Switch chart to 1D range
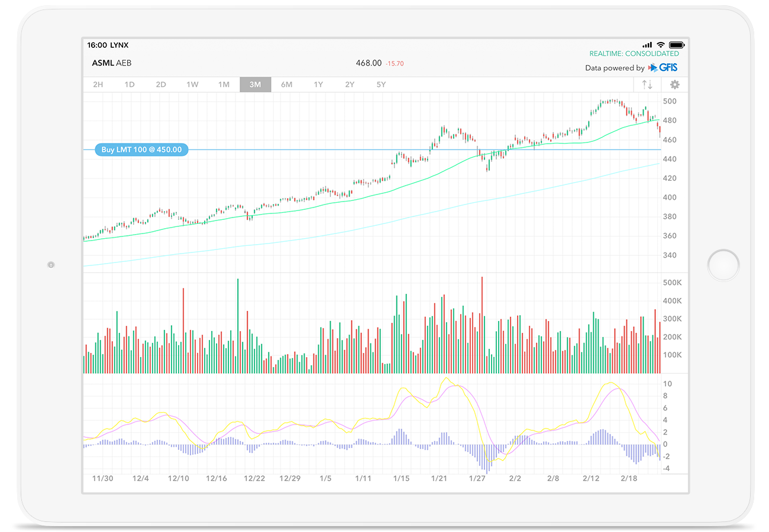Screen dimensions: 769x532 pos(130,85)
